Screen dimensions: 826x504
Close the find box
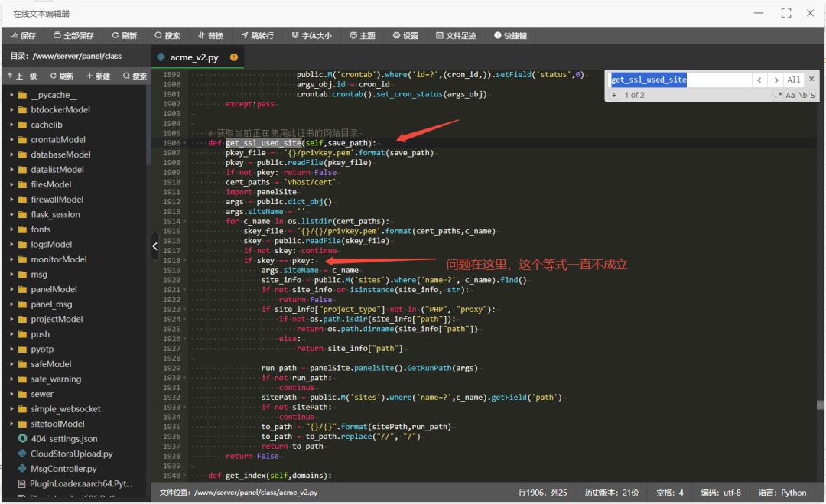click(x=811, y=79)
